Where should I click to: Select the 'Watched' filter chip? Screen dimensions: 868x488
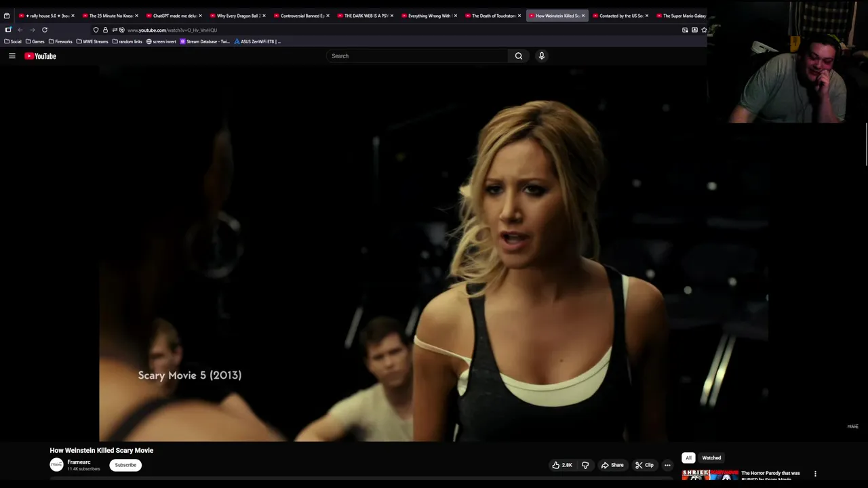point(711,457)
